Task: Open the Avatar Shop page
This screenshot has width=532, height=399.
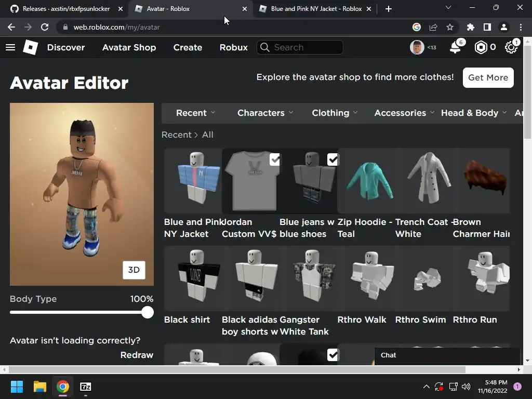Action: click(129, 47)
